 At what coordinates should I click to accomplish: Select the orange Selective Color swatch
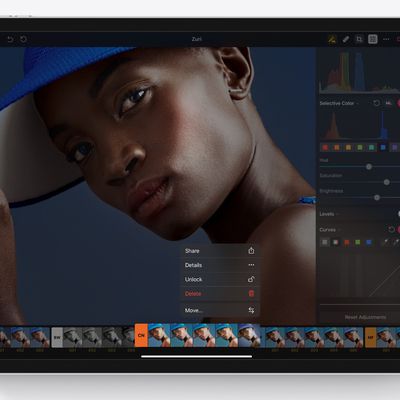(337, 147)
